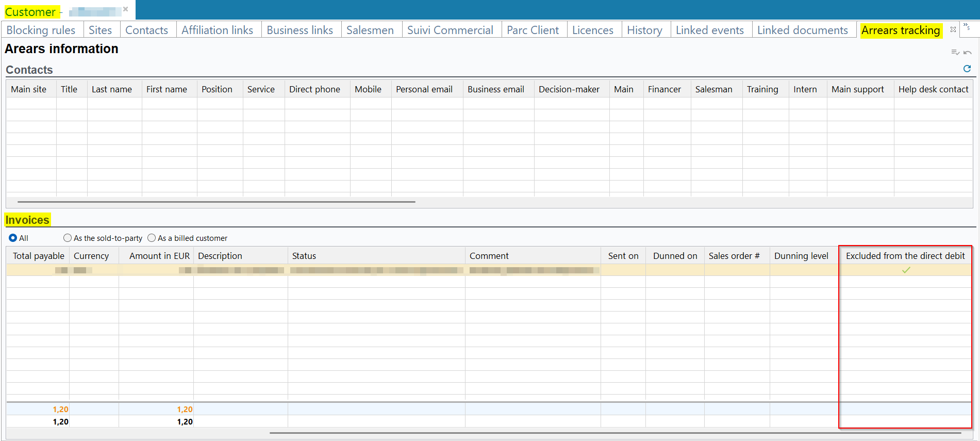Screen dimensions: 980x441
Task: Switch to the Linked documents tab
Action: [x=802, y=30]
